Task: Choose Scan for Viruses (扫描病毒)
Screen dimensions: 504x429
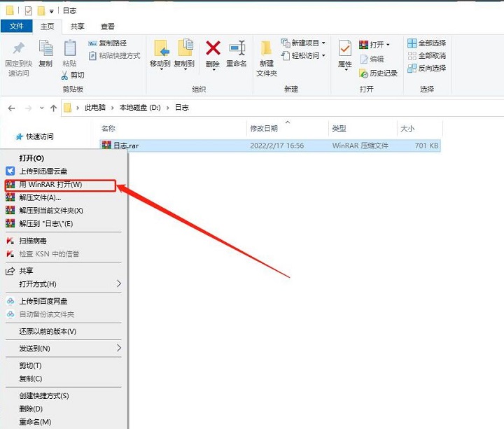Action: [64, 241]
